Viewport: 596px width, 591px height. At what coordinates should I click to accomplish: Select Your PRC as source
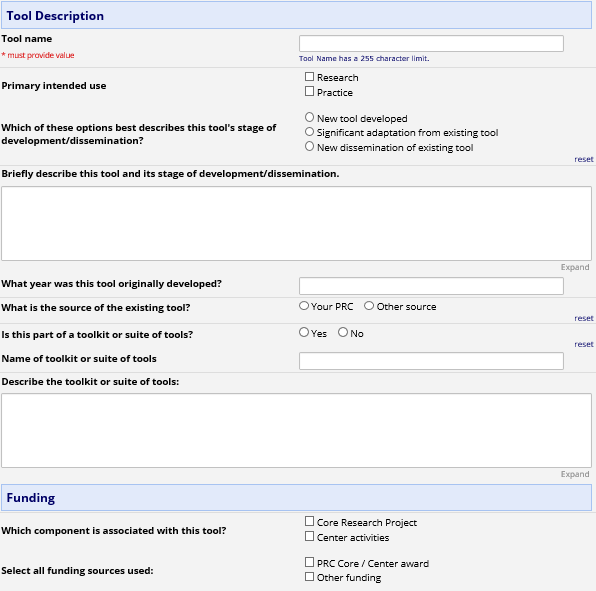[304, 306]
